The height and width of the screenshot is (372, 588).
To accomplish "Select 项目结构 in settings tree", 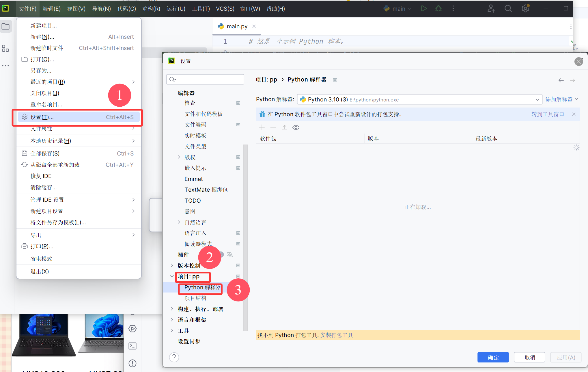I will (x=195, y=298).
